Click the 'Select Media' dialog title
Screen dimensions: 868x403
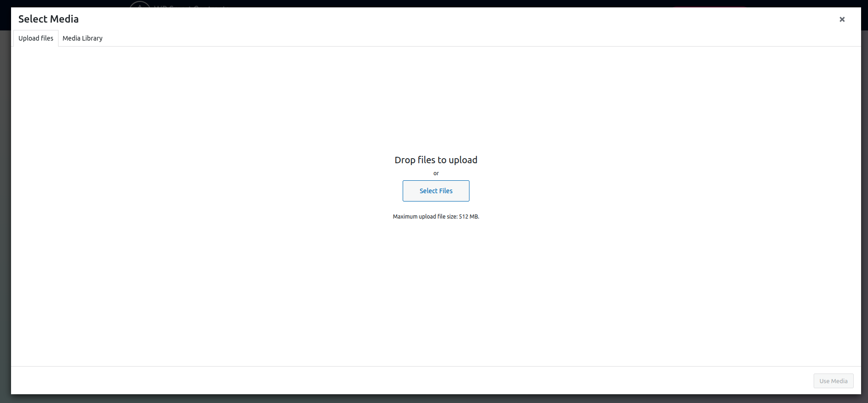(x=48, y=19)
